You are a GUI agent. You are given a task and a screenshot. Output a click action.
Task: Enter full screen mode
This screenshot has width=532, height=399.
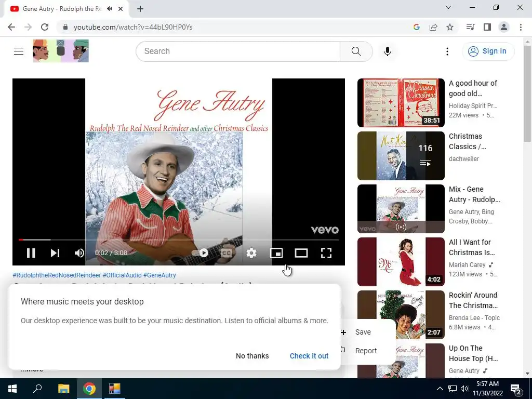326,253
